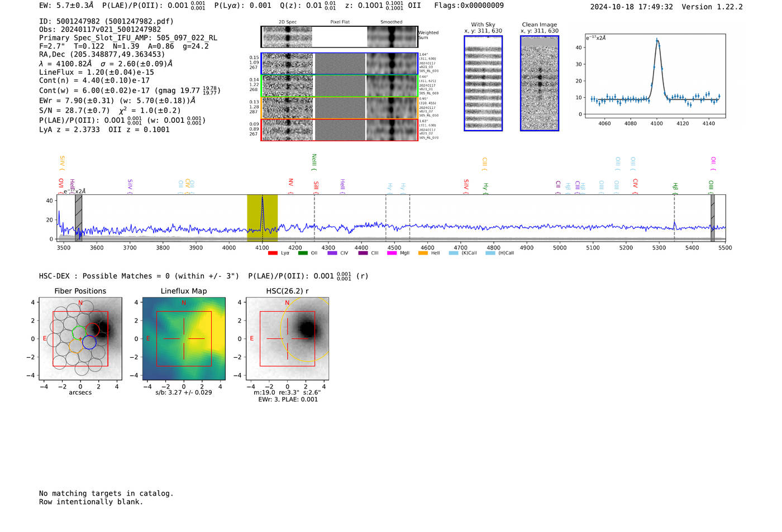Screen dimensions: 782x532
Task: Select the CIV legend color box
Action: pyautogui.click(x=332, y=253)
